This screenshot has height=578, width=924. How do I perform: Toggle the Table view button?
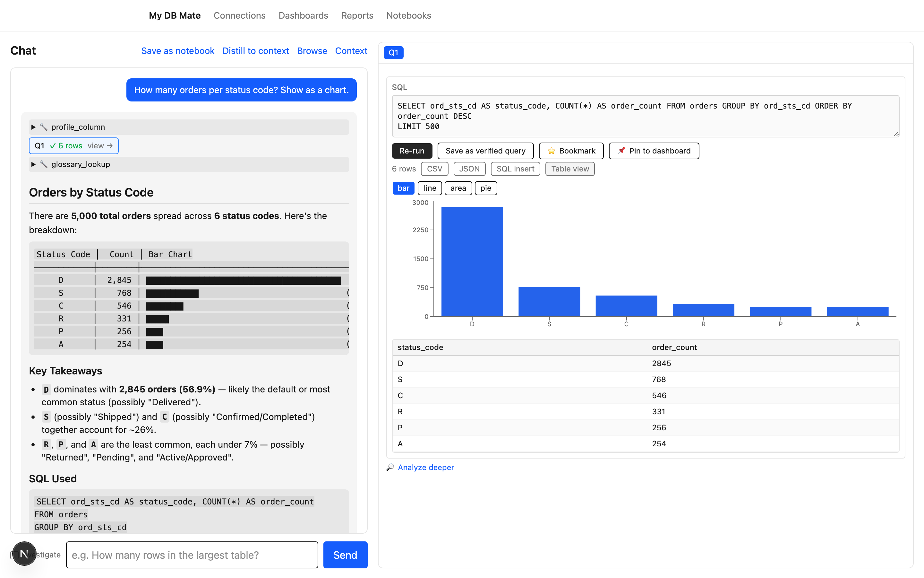click(x=570, y=169)
